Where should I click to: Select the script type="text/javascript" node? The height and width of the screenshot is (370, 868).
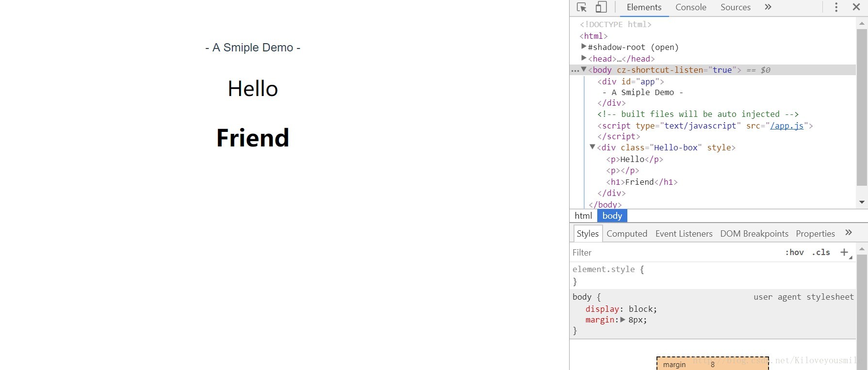coord(705,126)
